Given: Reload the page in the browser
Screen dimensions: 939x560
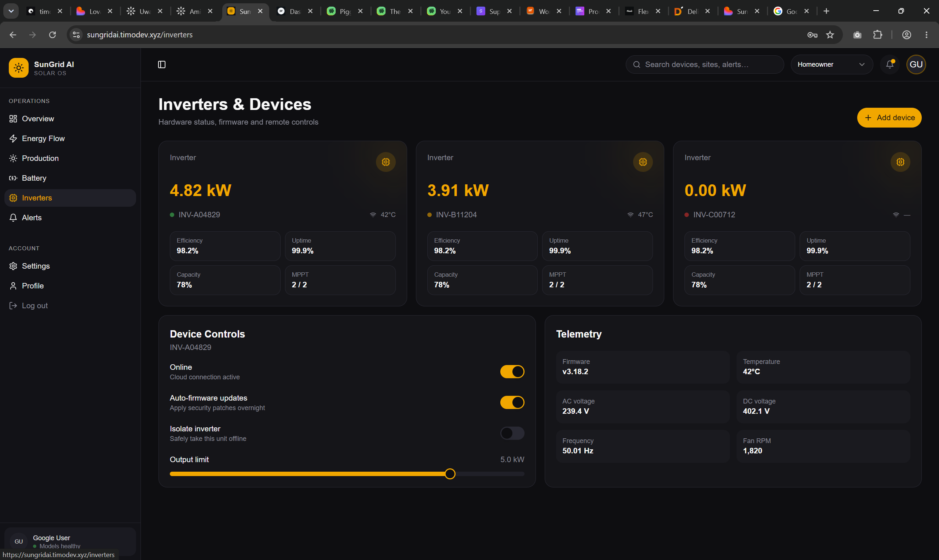Looking at the screenshot, I should tap(52, 35).
